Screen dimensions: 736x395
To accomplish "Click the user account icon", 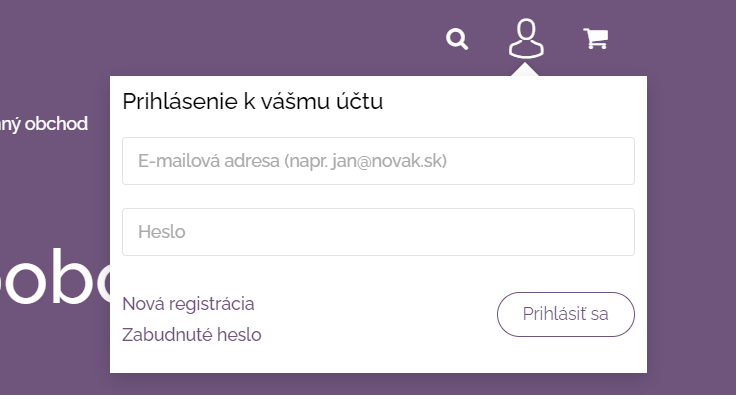I will click(526, 38).
